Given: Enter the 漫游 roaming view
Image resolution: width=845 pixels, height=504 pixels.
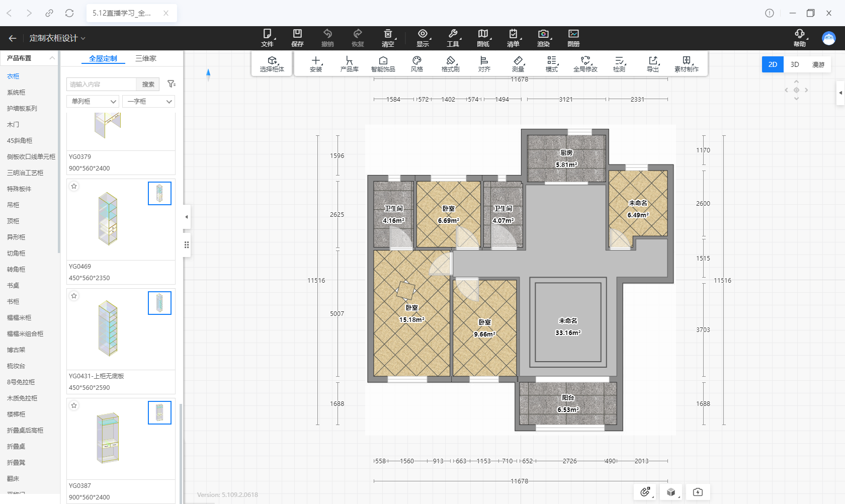Looking at the screenshot, I should (x=818, y=64).
